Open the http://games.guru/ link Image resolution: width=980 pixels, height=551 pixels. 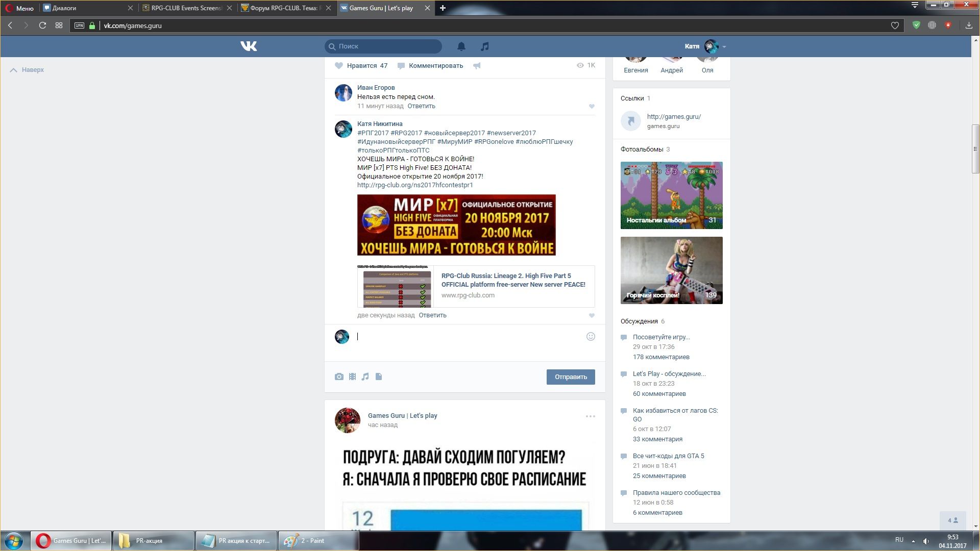(674, 117)
